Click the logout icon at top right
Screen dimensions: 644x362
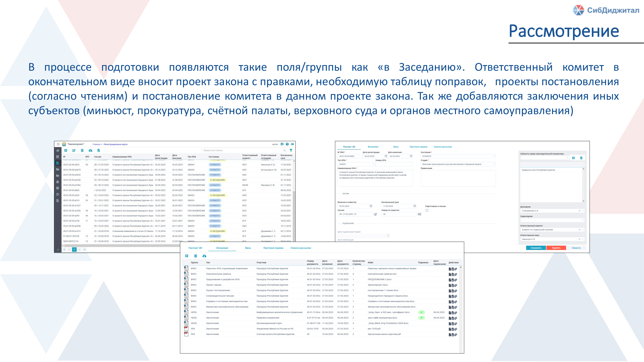[293, 144]
